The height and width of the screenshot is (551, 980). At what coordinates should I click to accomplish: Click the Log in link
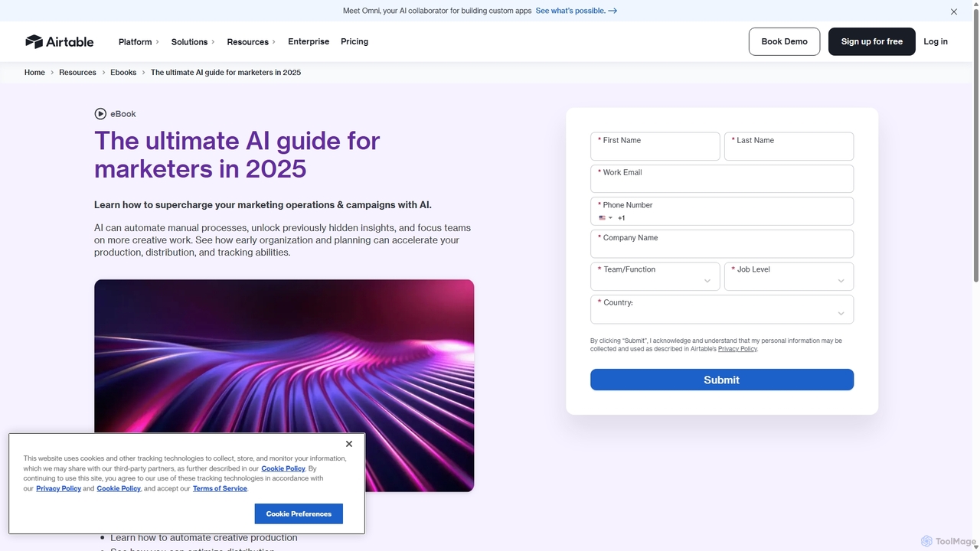click(936, 41)
